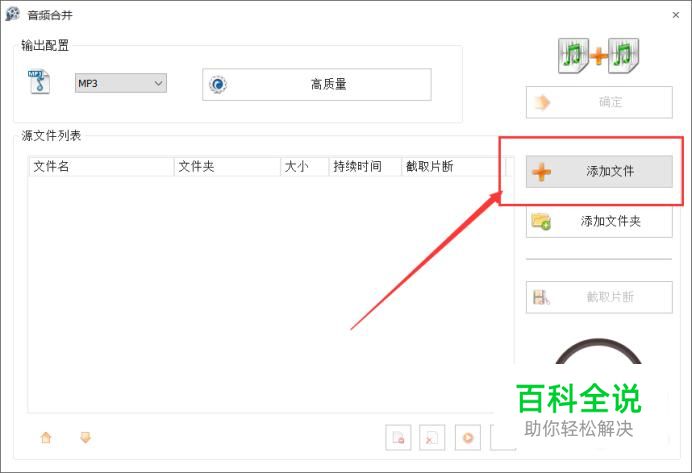Click the 确定 confirm button

pos(599,102)
